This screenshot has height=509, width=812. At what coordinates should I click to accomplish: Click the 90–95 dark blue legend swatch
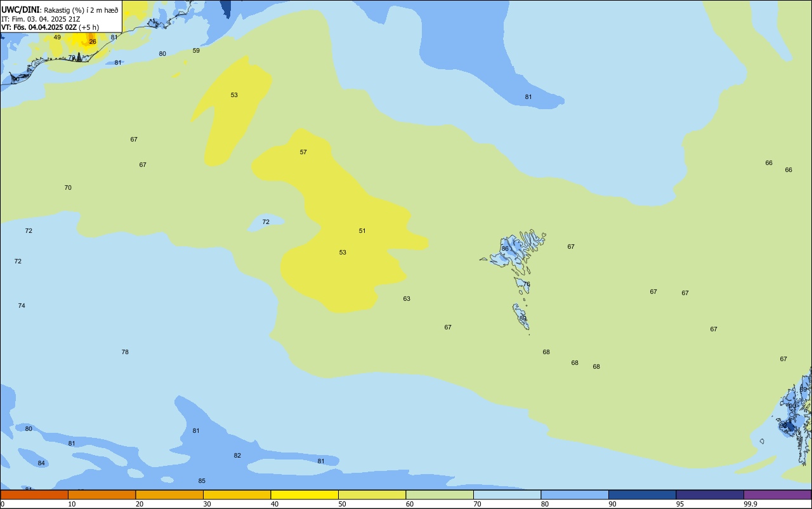coord(642,494)
